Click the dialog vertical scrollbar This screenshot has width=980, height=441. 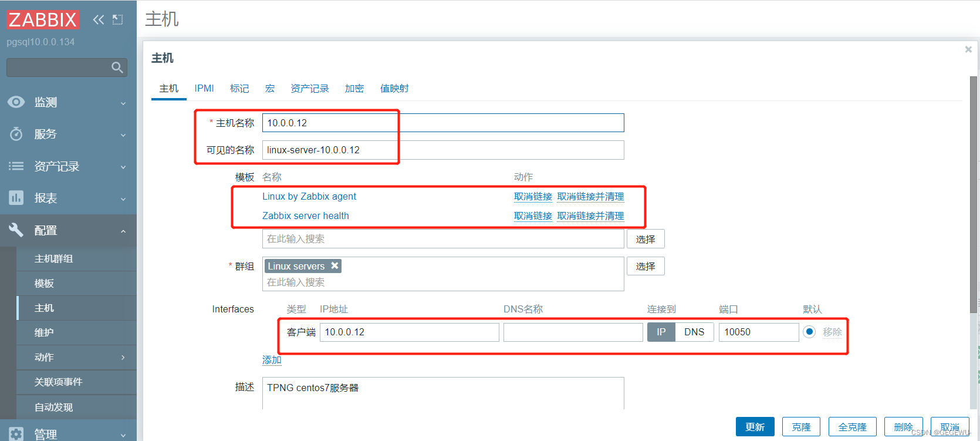tap(974, 194)
